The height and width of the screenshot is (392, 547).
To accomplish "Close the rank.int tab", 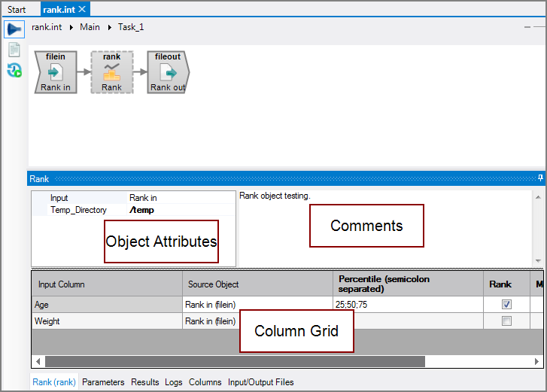I will (82, 9).
